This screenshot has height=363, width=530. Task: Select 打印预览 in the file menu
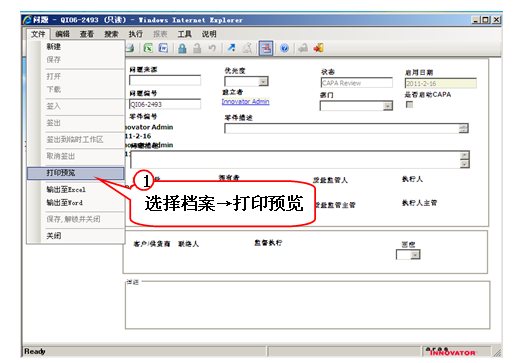[x=76, y=173]
